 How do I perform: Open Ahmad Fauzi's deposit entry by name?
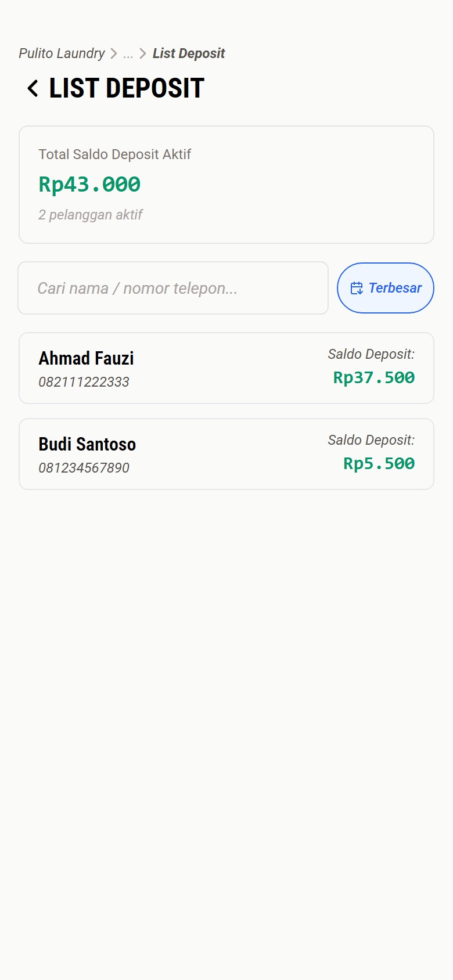pyautogui.click(x=86, y=358)
